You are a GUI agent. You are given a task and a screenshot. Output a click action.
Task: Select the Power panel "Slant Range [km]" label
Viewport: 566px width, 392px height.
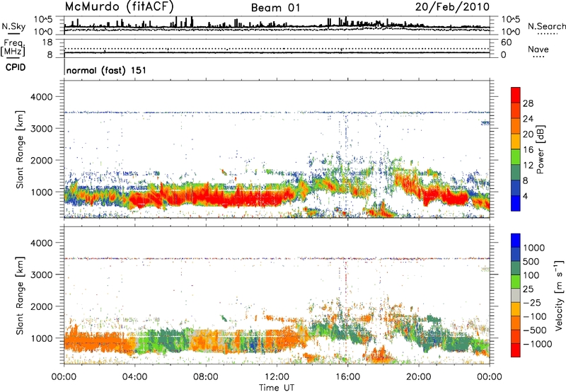tap(20, 149)
